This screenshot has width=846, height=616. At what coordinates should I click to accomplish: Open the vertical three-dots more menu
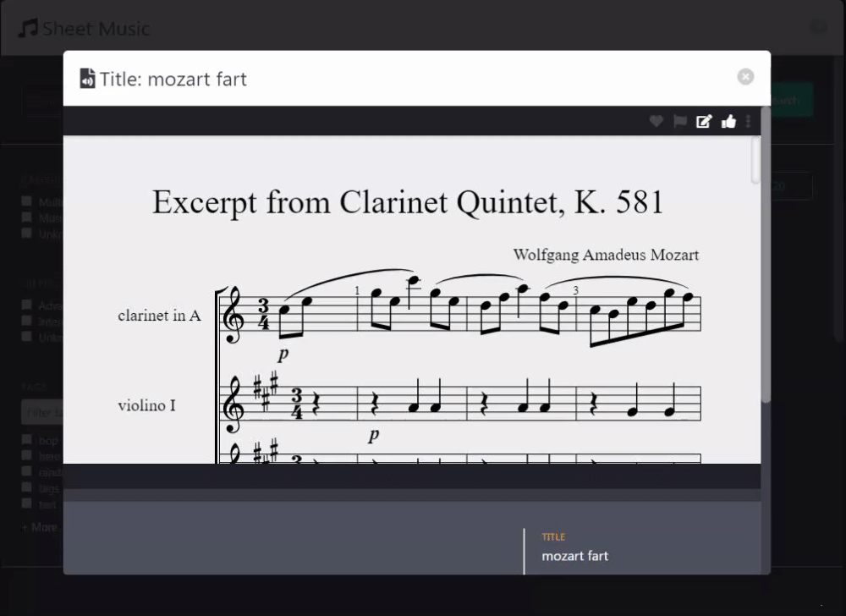click(x=748, y=121)
